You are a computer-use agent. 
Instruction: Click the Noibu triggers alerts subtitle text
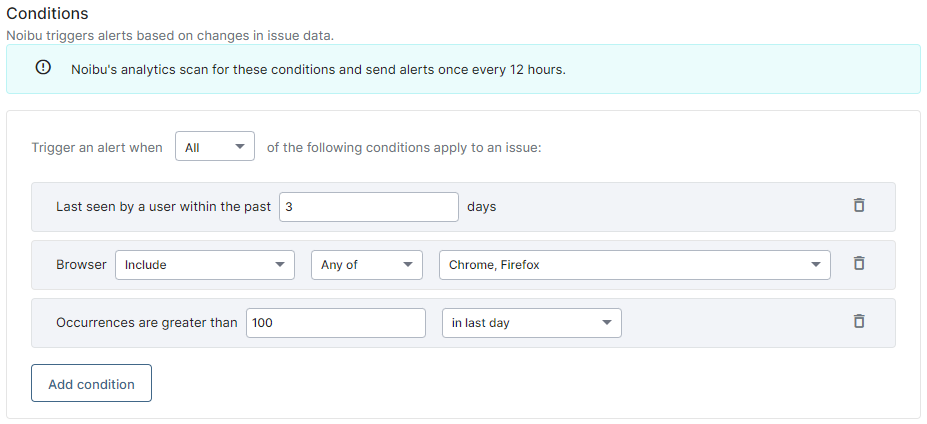click(x=170, y=35)
